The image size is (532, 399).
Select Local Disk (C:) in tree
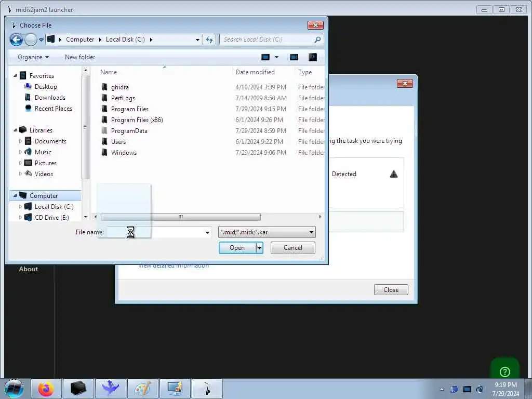click(54, 207)
